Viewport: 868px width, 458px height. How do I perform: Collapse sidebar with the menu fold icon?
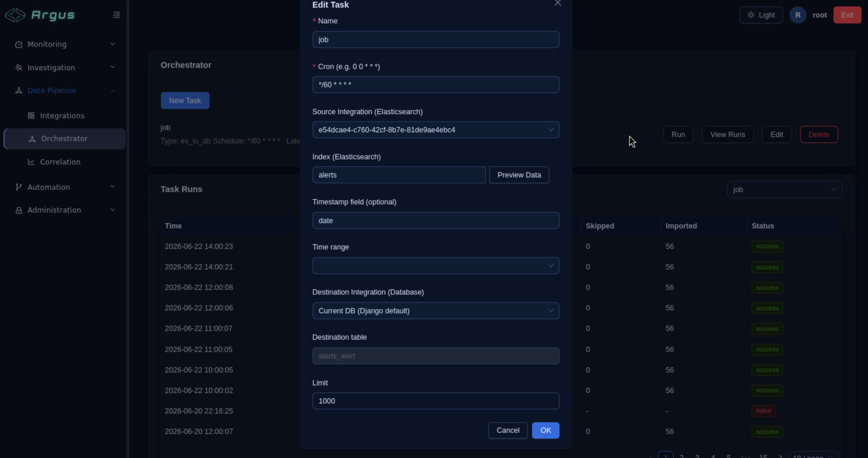click(x=116, y=15)
